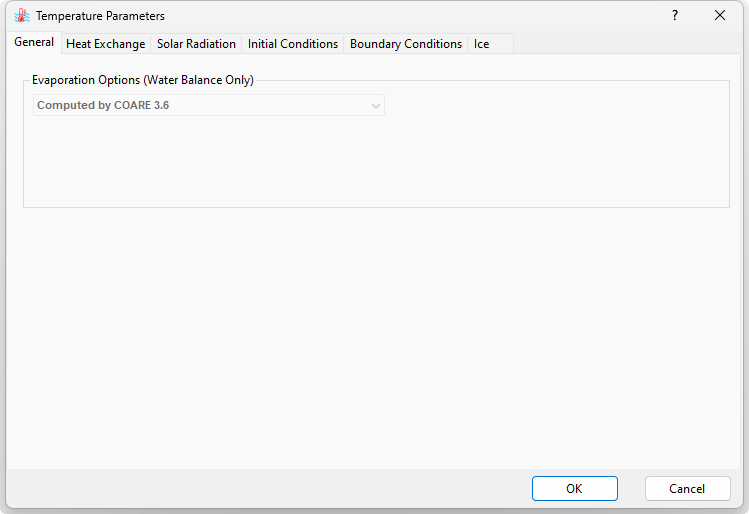This screenshot has width=749, height=514.
Task: Click empty space inside the Evaporation Options group
Action: 400,160
